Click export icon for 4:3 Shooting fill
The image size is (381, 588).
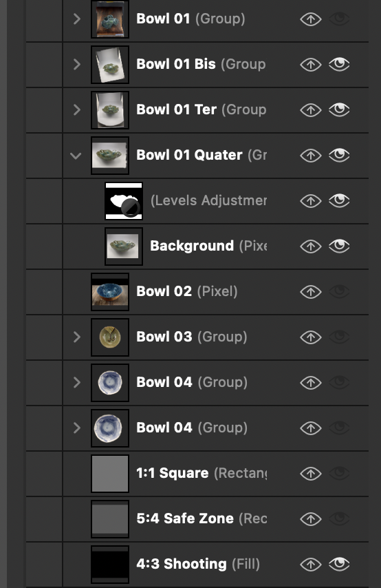[x=311, y=564]
